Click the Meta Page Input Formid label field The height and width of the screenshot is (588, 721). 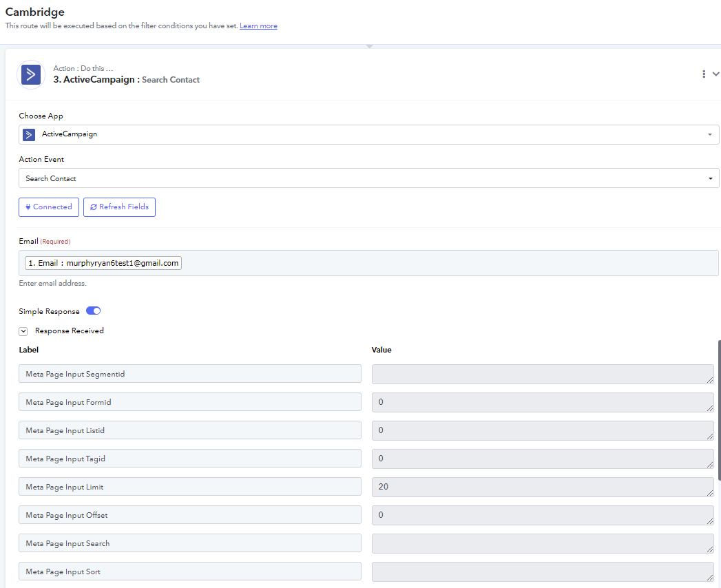190,402
